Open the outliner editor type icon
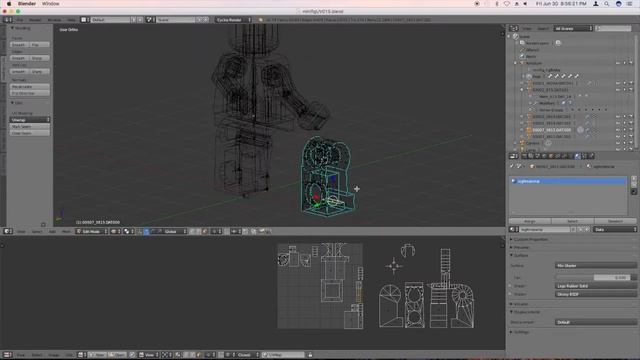The width and height of the screenshot is (640, 360). tap(513, 29)
